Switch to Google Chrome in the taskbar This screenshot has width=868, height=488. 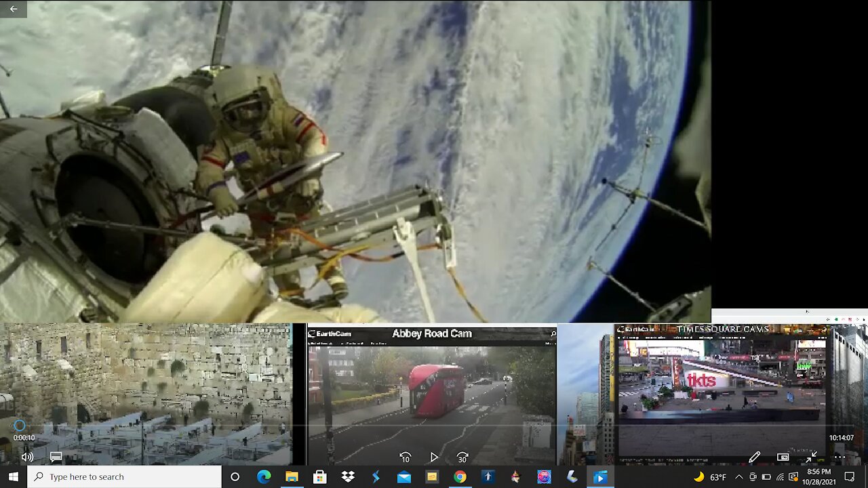(460, 476)
